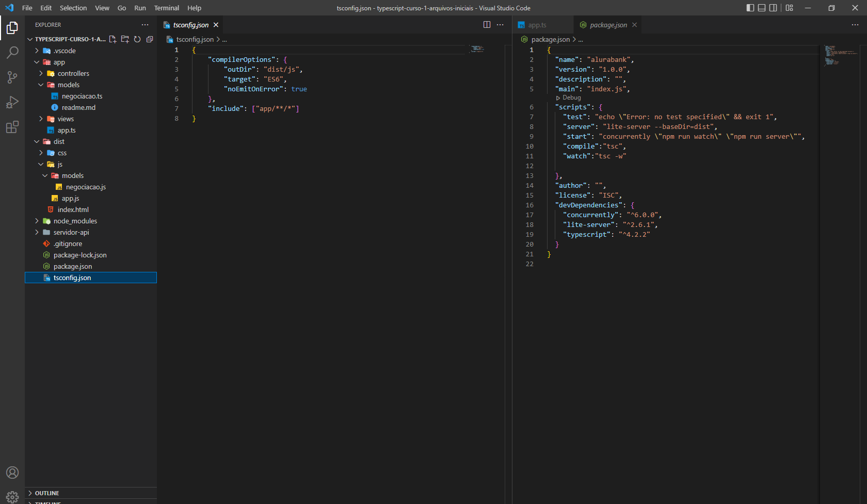Open Go menu
The image size is (867, 504).
point(122,8)
